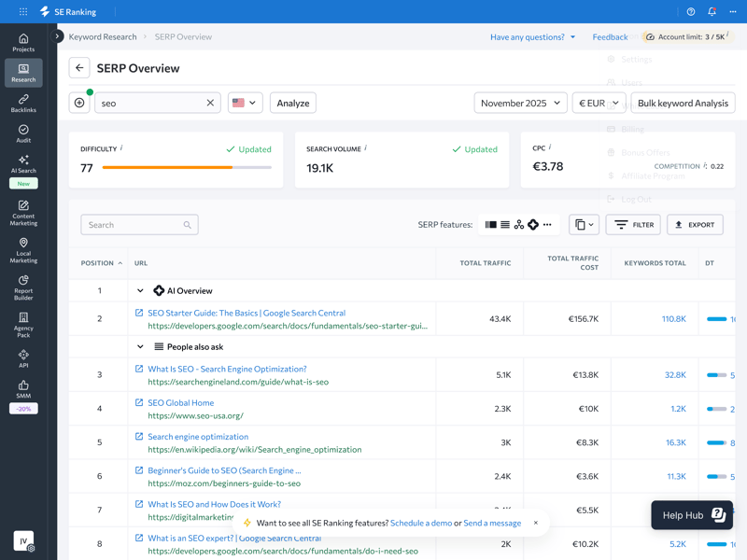Viewport: 747px width, 560px height.
Task: Click the Analyze button
Action: point(293,103)
